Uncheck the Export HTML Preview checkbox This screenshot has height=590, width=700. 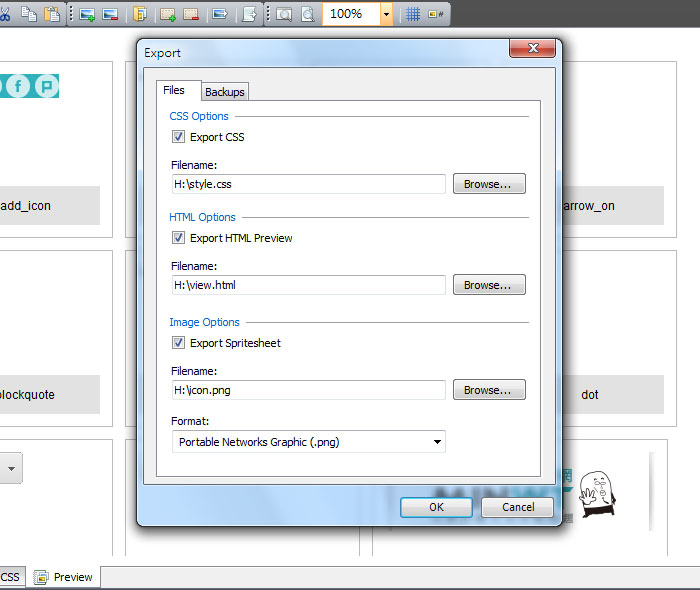178,237
